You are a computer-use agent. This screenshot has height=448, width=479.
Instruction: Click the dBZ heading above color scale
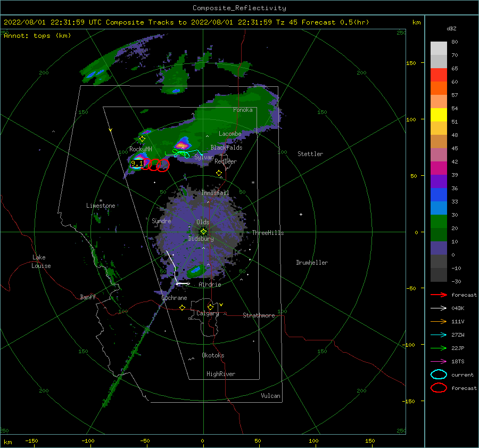[x=451, y=28]
